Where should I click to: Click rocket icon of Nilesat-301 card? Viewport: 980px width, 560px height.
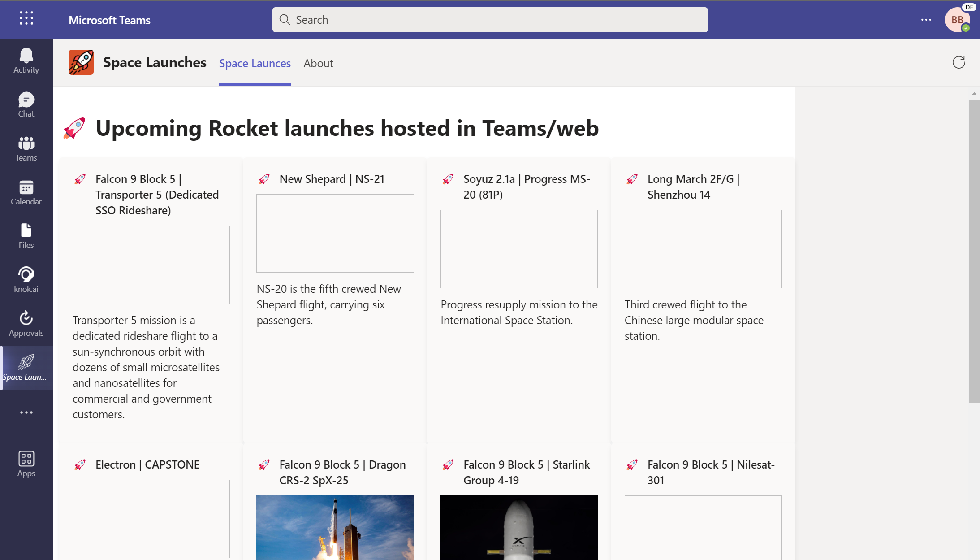tap(632, 465)
